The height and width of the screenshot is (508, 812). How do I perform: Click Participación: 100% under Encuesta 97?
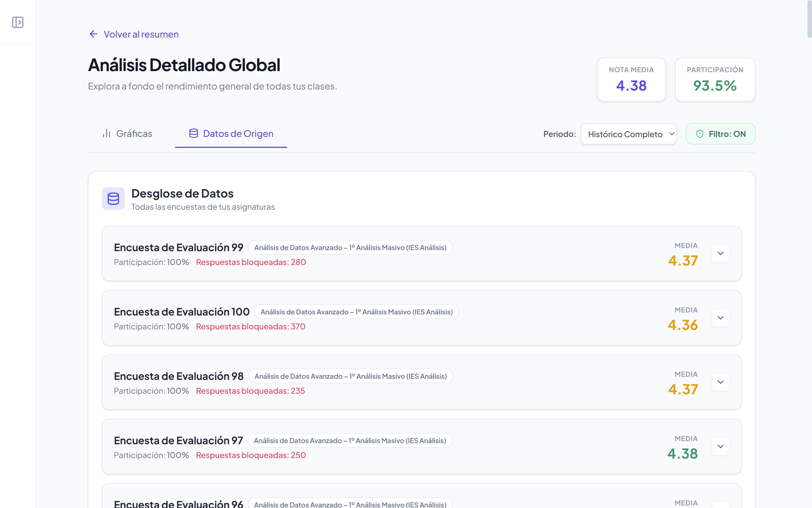tap(151, 455)
